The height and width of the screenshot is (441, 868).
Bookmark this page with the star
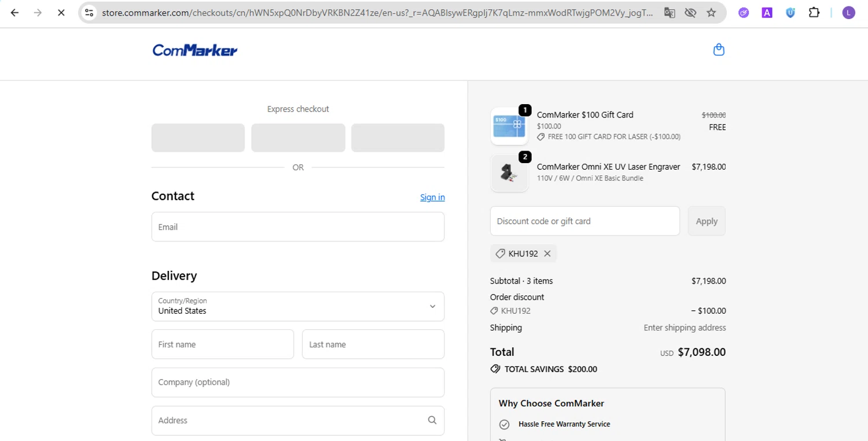(x=711, y=12)
